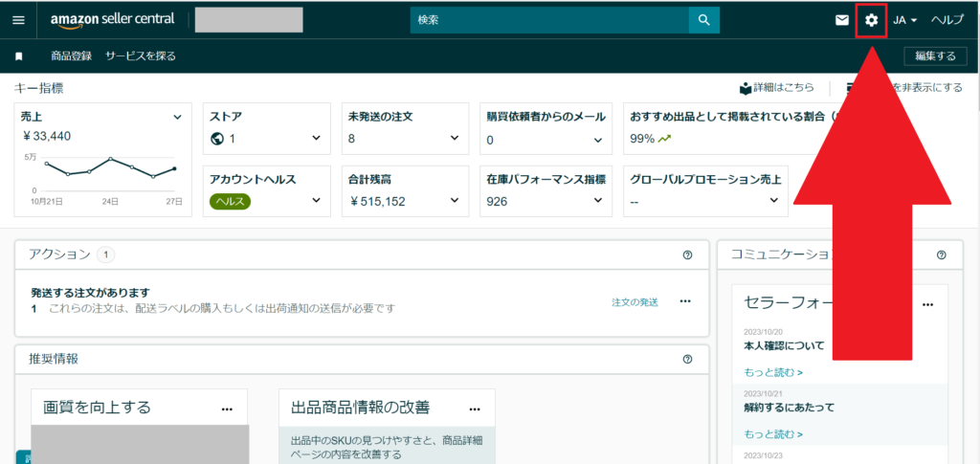Expand the 売上 metric card
Viewport: 980px width, 464px height.
click(x=177, y=117)
